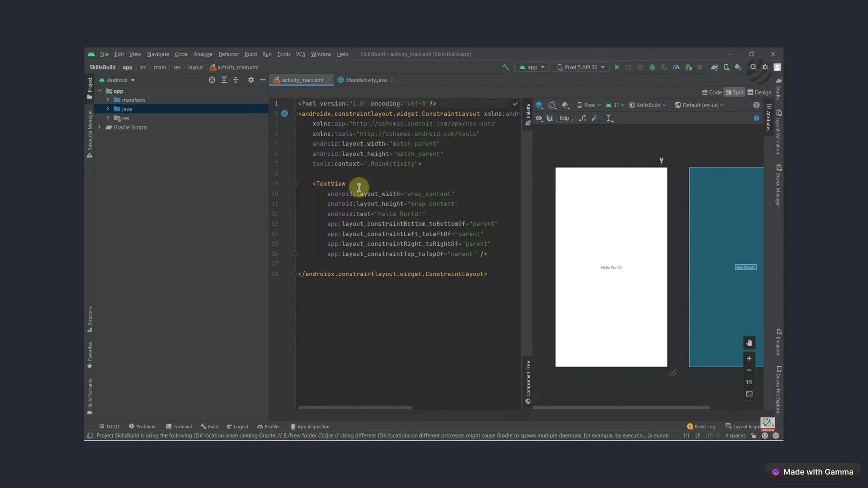This screenshot has width=868, height=488.
Task: Open the Event Log button
Action: tap(701, 427)
